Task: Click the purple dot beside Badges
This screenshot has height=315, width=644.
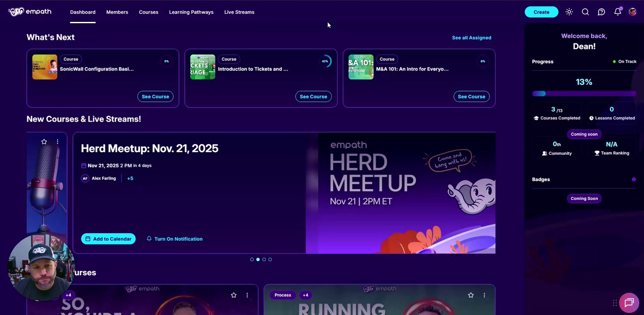Action: [x=634, y=179]
